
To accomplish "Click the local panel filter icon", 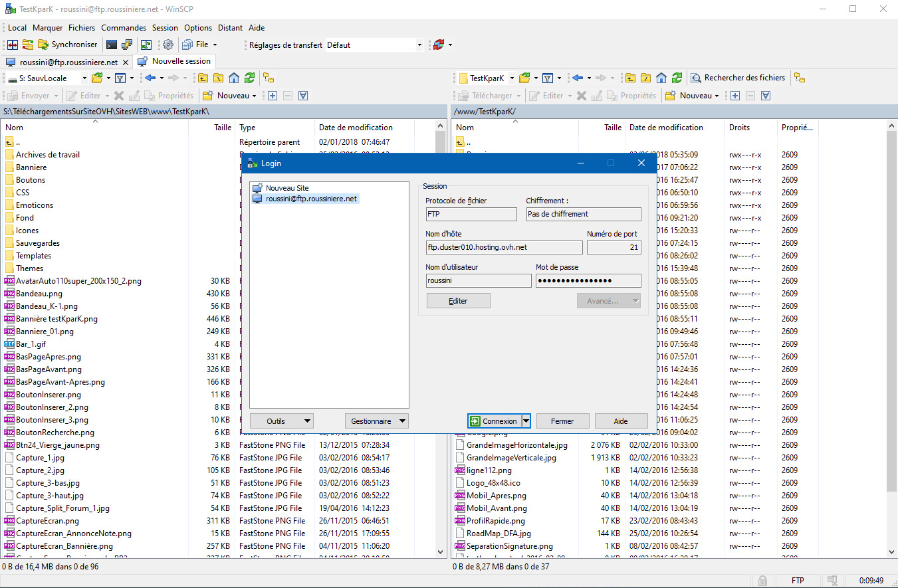I will tap(120, 78).
